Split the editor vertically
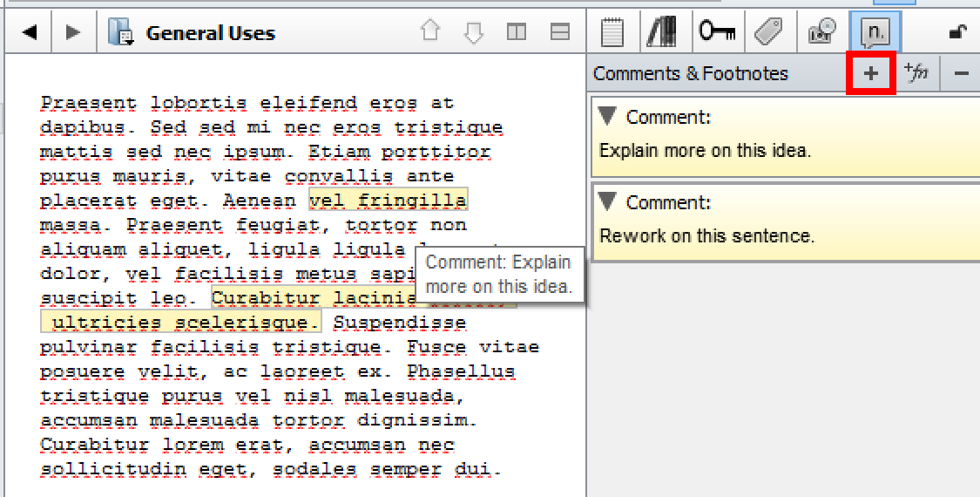The image size is (980, 497). point(517,32)
